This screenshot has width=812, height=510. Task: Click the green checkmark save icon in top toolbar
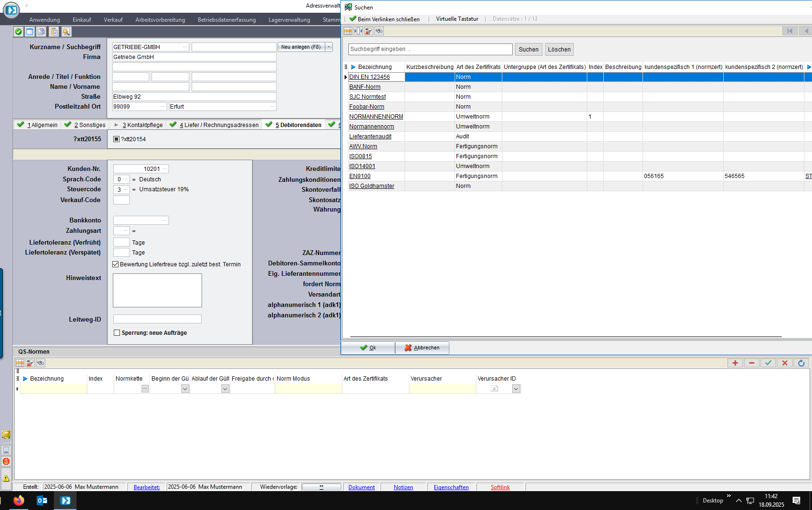tap(18, 32)
